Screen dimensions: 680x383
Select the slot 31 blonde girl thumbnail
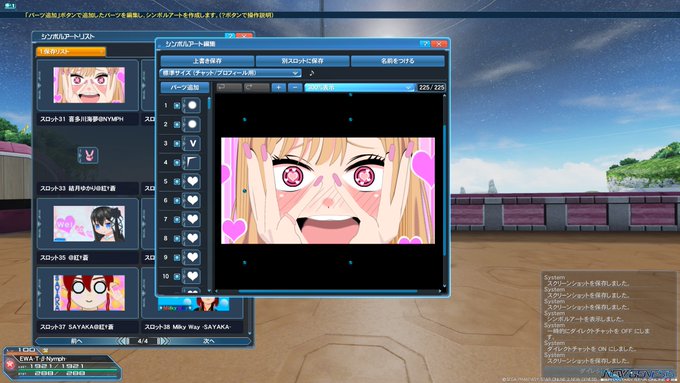click(89, 85)
